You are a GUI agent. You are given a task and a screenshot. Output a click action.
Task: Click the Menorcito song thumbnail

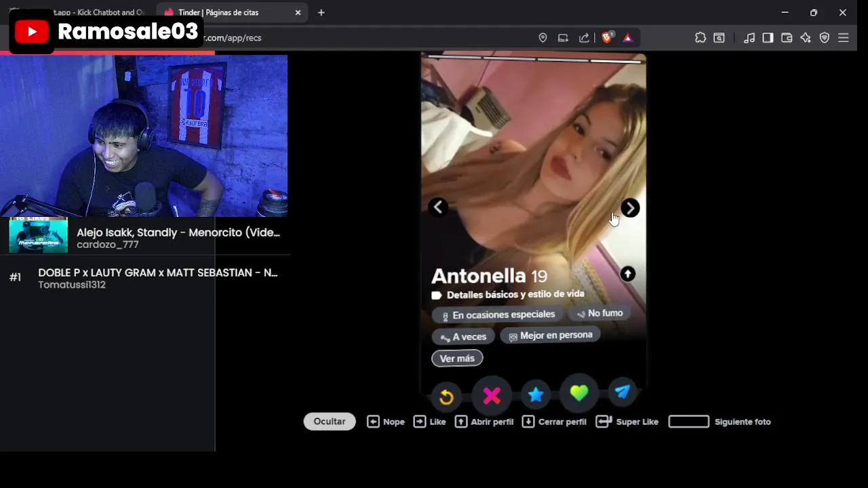point(38,235)
